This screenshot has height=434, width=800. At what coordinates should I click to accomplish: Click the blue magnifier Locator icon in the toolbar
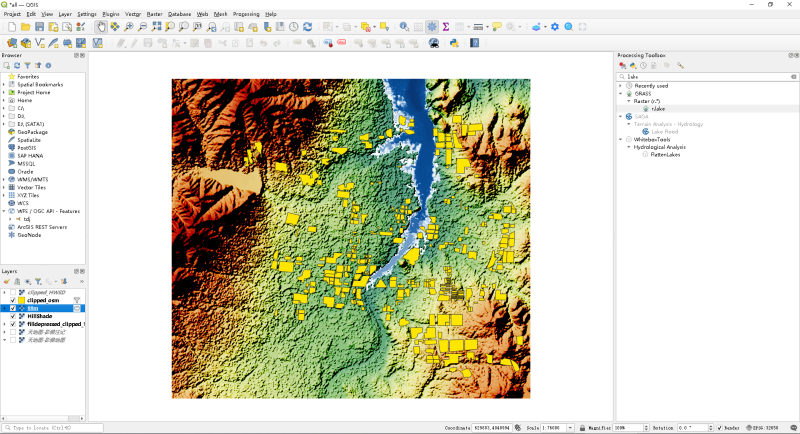(568, 27)
